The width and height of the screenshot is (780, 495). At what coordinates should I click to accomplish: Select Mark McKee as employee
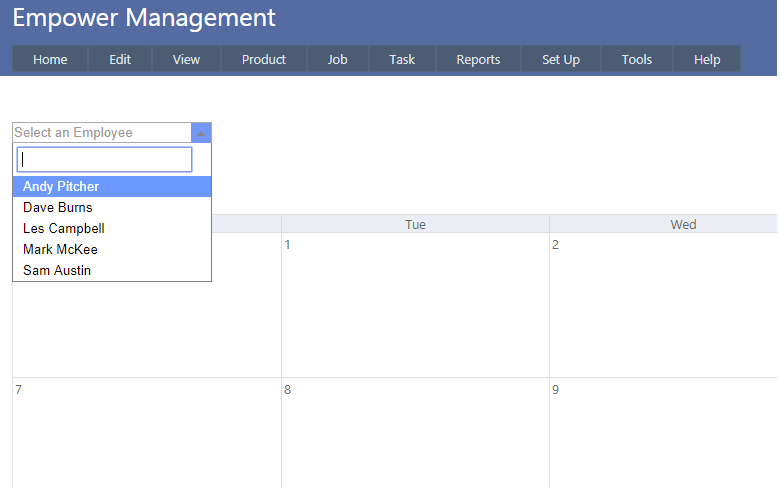60,250
